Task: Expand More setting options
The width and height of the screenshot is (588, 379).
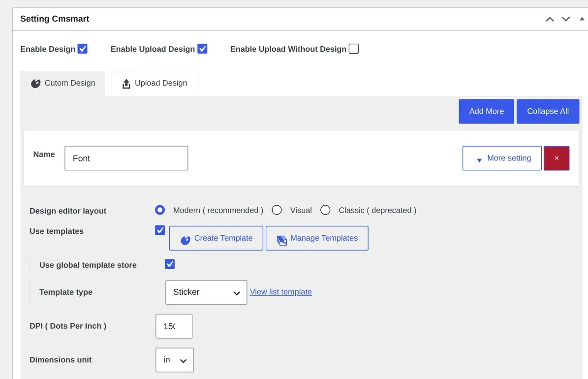Action: 502,158
